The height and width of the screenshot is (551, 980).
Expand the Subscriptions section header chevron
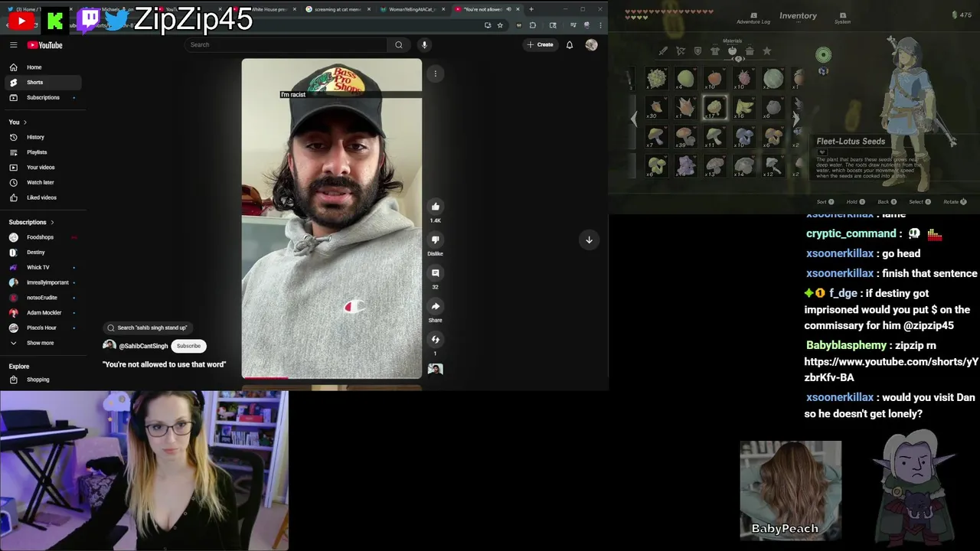[52, 222]
